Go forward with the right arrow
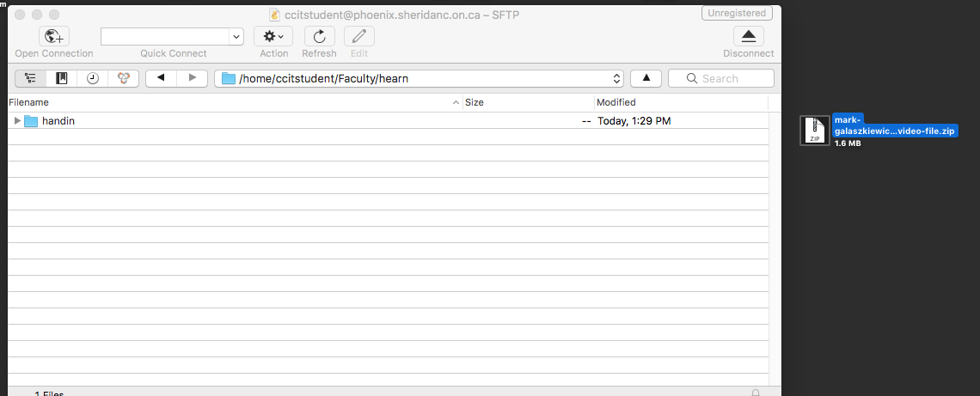 pos(193,78)
